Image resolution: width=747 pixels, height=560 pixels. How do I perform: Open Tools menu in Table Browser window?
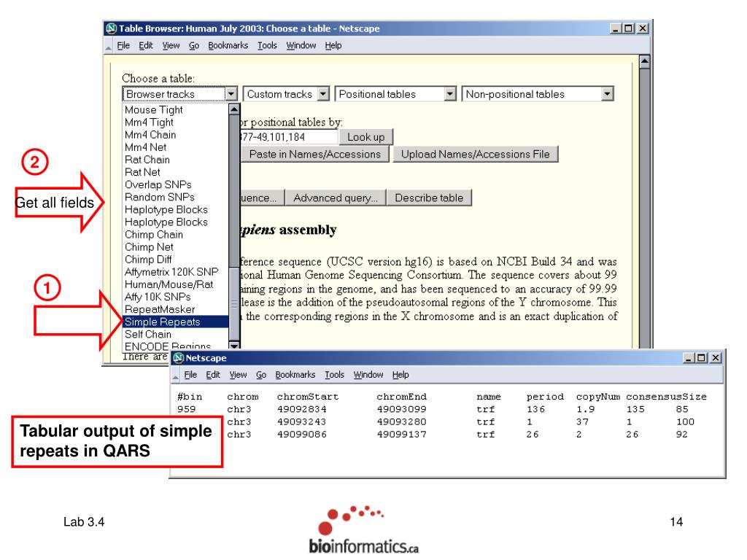[267, 46]
